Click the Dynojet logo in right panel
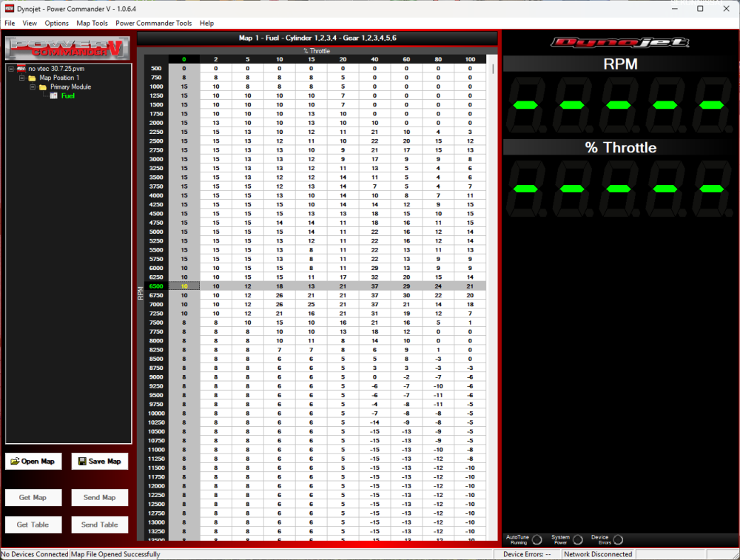 click(620, 42)
